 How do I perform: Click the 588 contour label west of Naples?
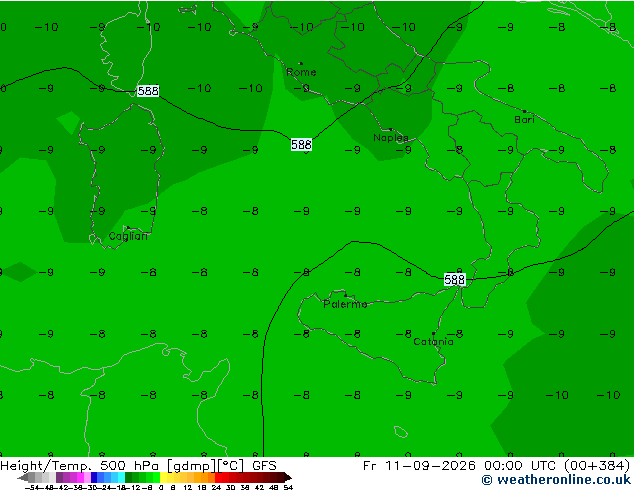tap(301, 145)
